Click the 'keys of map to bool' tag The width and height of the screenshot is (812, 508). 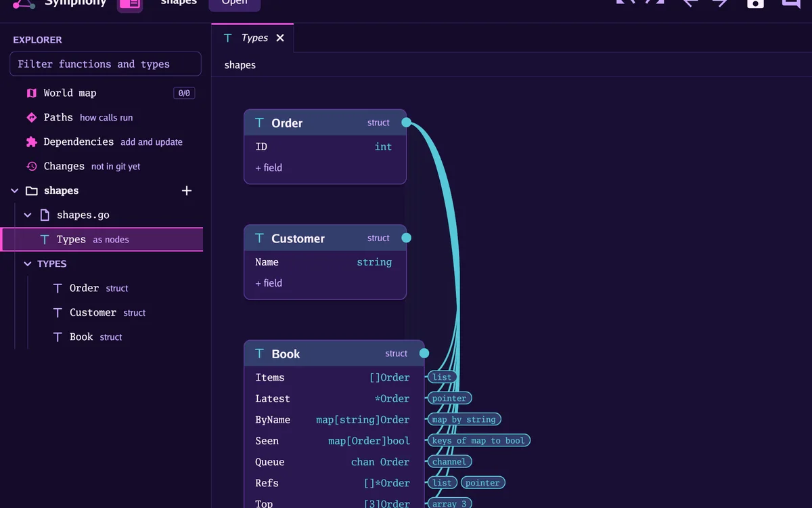pyautogui.click(x=478, y=440)
